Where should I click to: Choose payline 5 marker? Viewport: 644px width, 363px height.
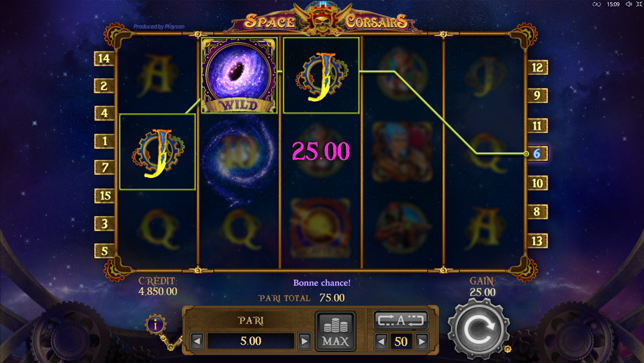tap(104, 251)
